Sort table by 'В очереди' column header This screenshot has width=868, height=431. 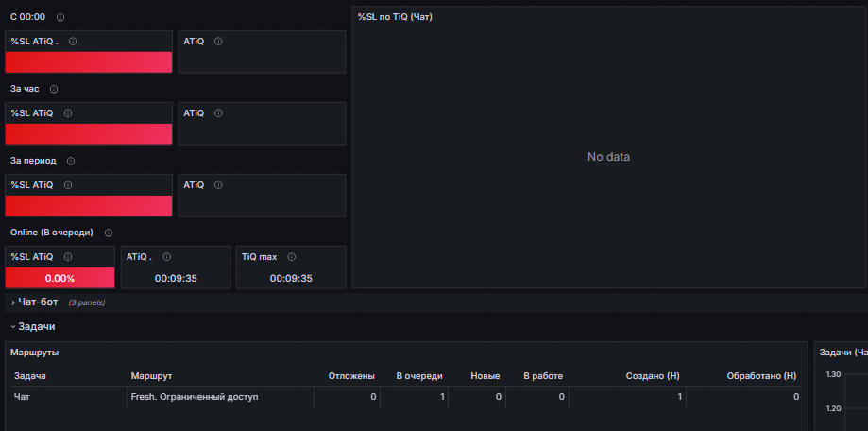coord(419,376)
